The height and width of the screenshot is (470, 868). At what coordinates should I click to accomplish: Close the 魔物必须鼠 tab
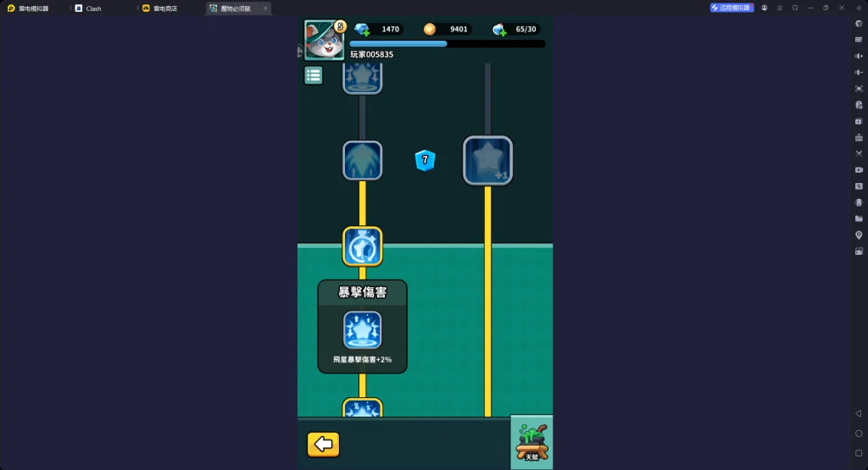(265, 8)
